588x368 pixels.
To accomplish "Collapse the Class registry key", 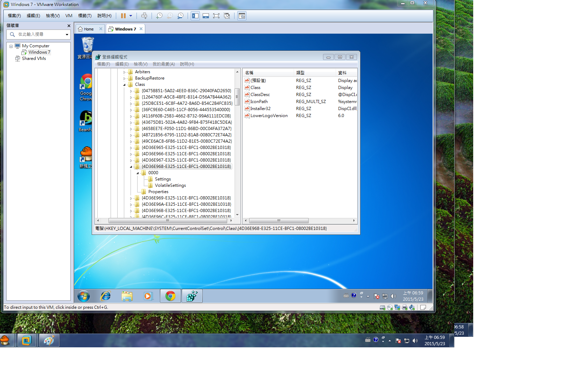I will pyautogui.click(x=124, y=85).
